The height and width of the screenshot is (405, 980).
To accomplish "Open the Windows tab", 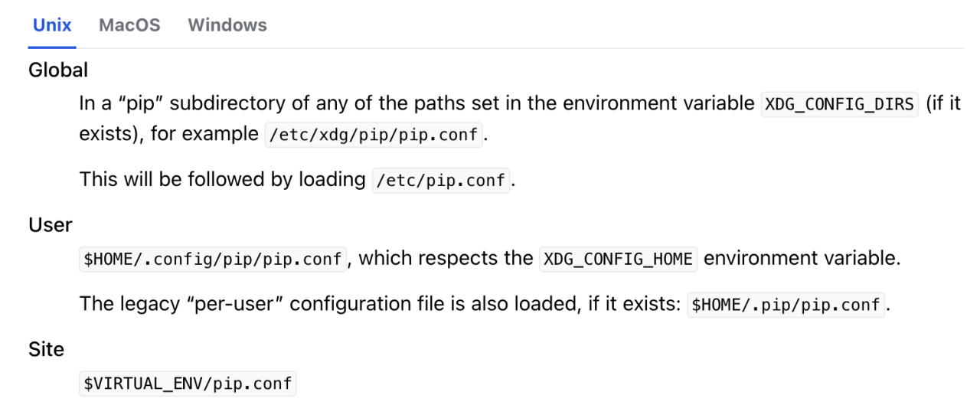I will click(227, 24).
